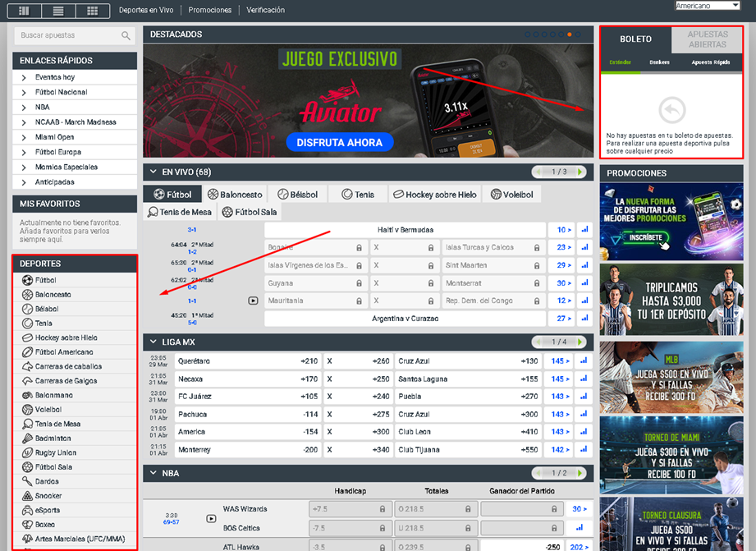Screen dimensions: 756x551
Task: Collapse the LIGA MX section
Action: pyautogui.click(x=153, y=342)
